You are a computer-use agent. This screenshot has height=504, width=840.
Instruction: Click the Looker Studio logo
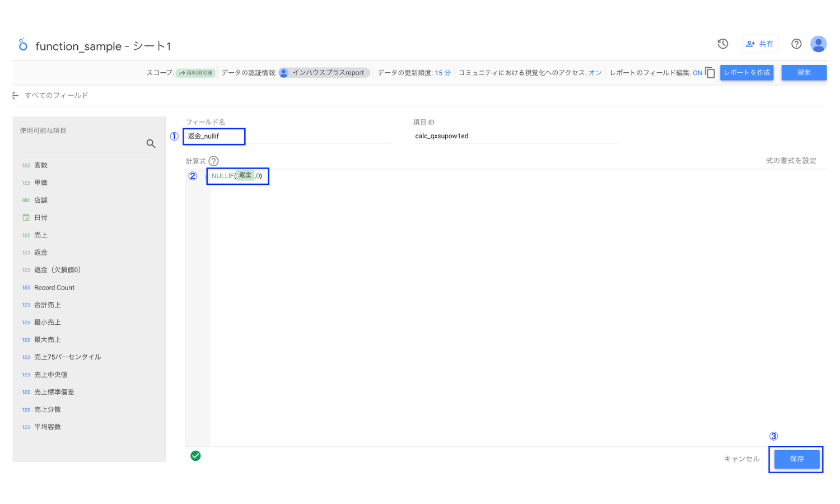click(x=22, y=44)
